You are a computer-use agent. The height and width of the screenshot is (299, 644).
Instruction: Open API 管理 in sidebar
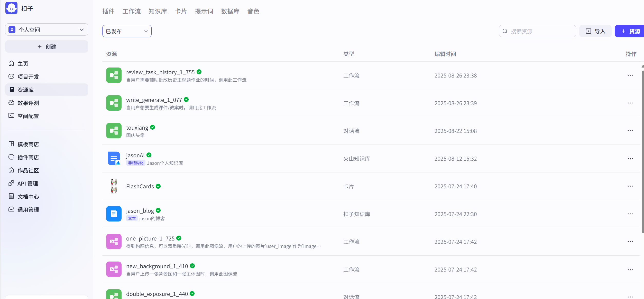(x=27, y=184)
